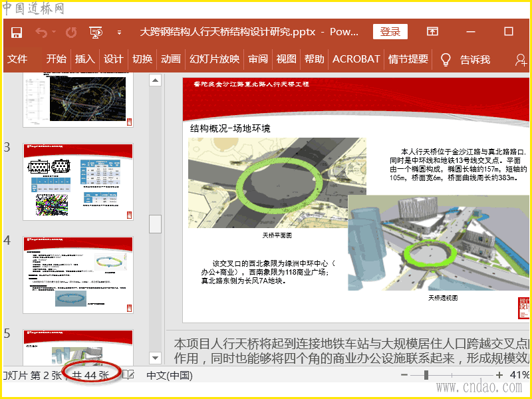Click the Save icon in quick access toolbar
The height and width of the screenshot is (399, 532).
[x=17, y=32]
